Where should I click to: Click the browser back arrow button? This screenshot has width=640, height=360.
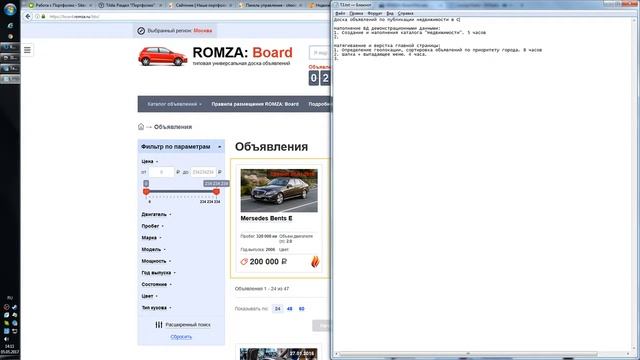pos(28,16)
